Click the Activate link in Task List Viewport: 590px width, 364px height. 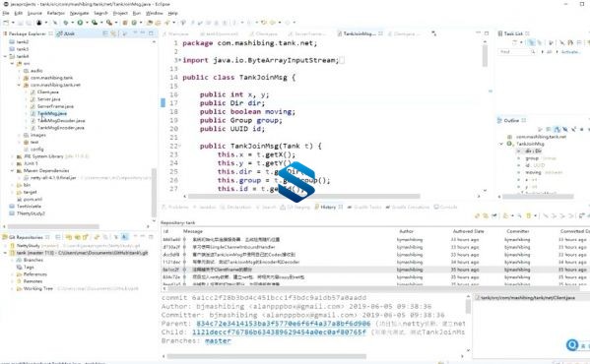570,52
